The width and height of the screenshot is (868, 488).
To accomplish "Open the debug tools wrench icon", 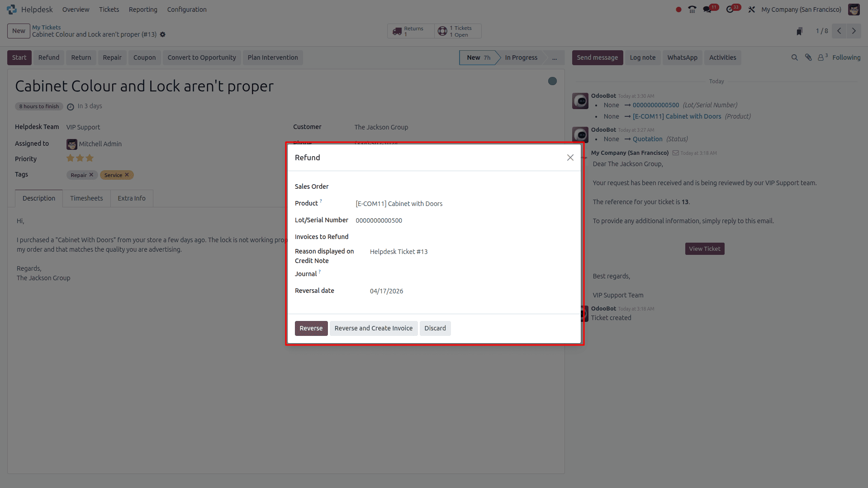I will coord(752,10).
